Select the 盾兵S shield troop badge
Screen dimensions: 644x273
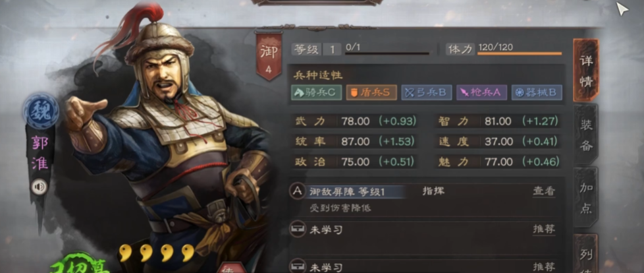[371, 92]
